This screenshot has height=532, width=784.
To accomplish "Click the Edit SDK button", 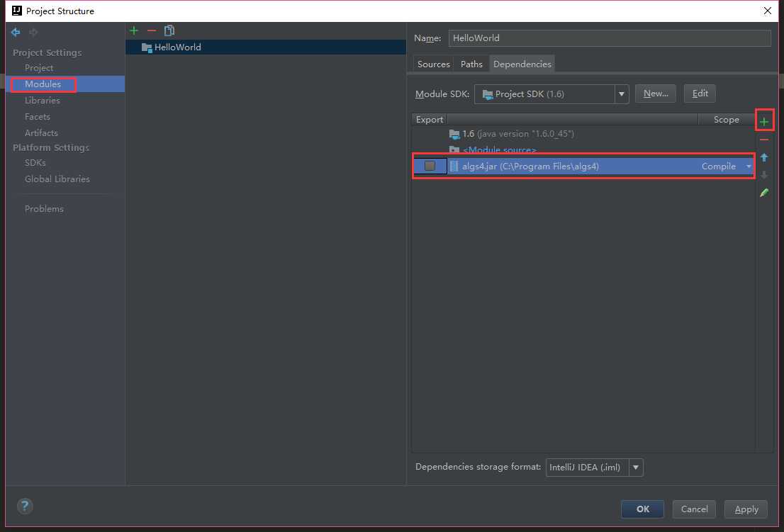I will [x=700, y=94].
